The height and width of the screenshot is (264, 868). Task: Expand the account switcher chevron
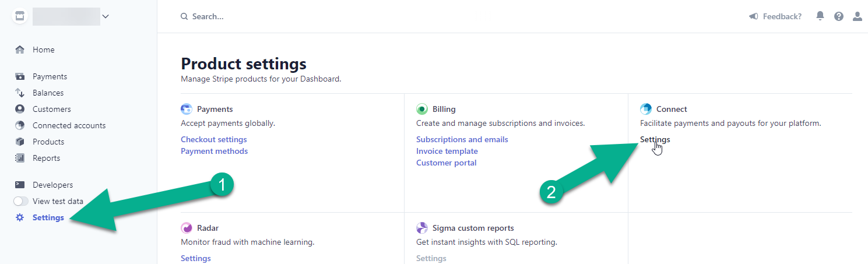pyautogui.click(x=106, y=16)
